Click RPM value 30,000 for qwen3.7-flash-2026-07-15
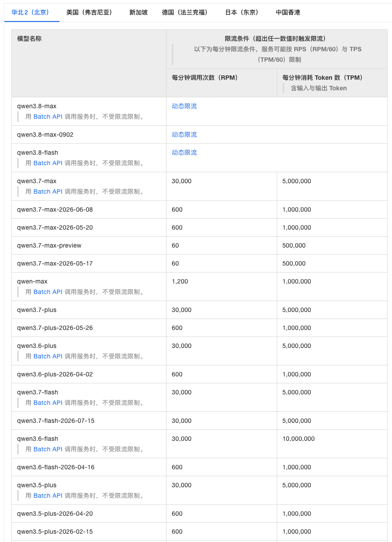This screenshot has height=542, width=392. point(181,421)
